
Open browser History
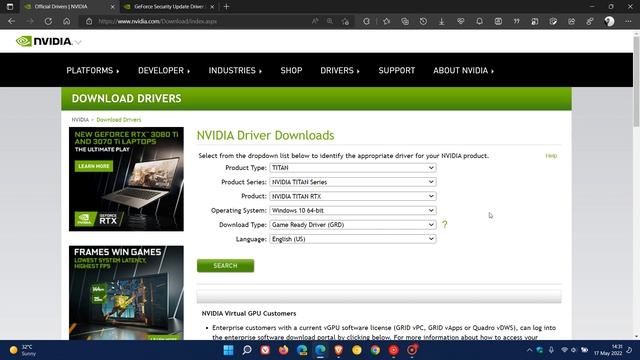[x=423, y=21]
